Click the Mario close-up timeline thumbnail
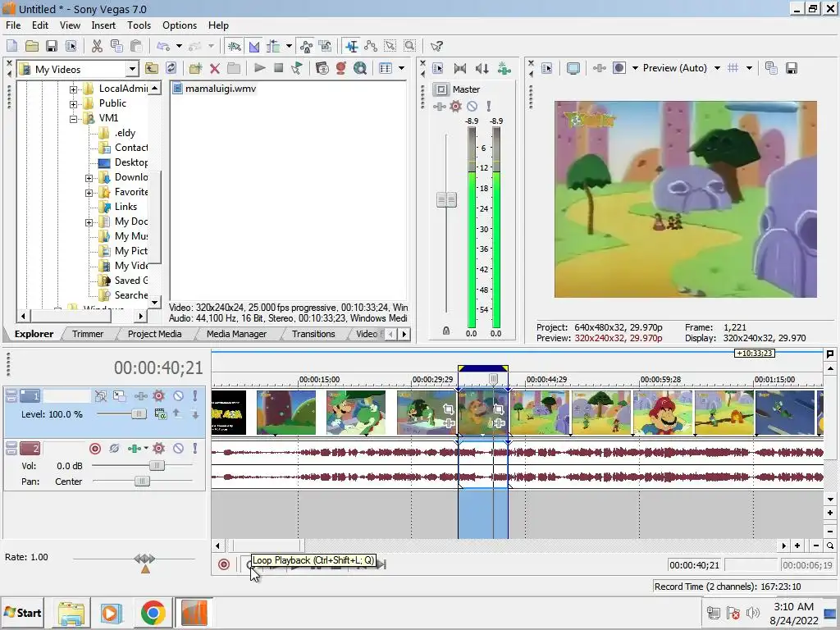 [663, 412]
